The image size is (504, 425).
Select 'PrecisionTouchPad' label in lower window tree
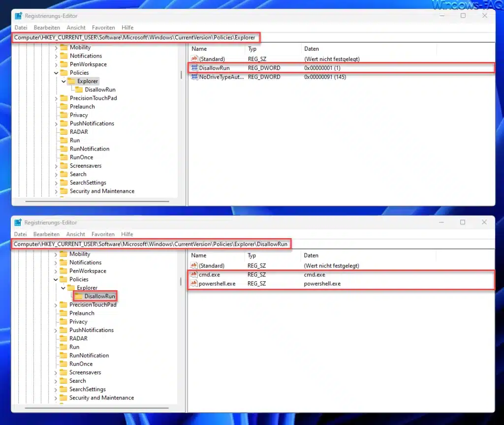pos(93,304)
